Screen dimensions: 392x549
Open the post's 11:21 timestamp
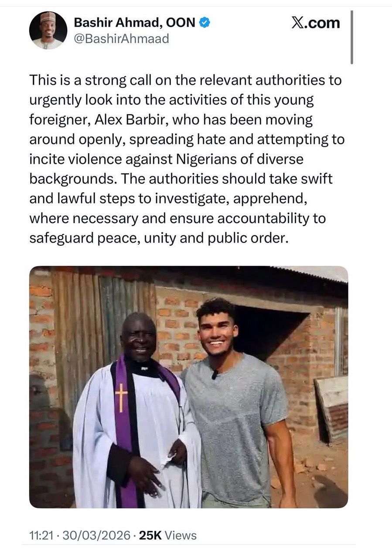click(x=39, y=535)
